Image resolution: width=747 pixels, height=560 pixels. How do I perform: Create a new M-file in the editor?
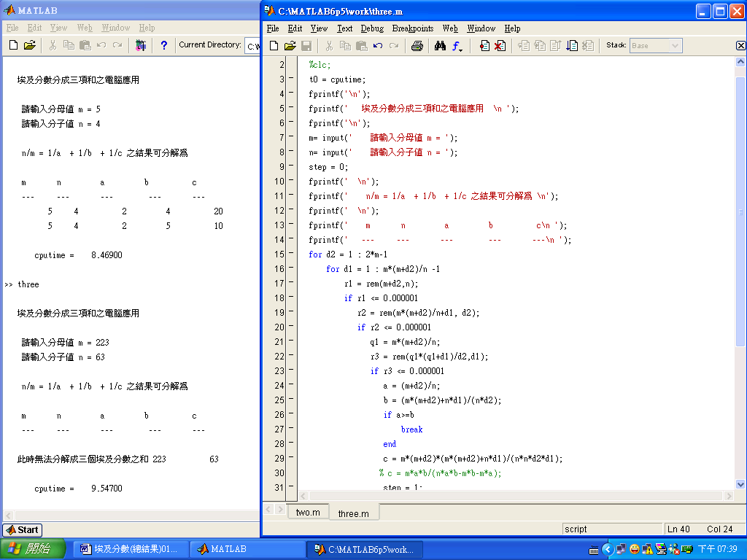274,46
